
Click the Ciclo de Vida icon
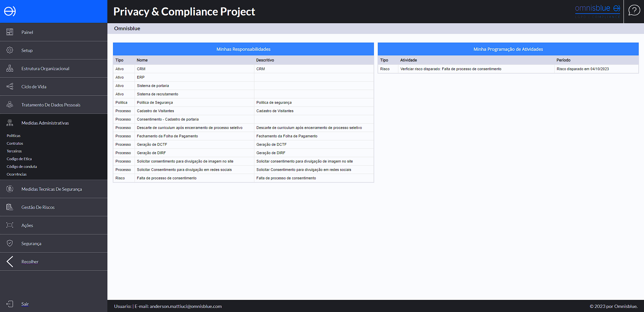click(10, 87)
